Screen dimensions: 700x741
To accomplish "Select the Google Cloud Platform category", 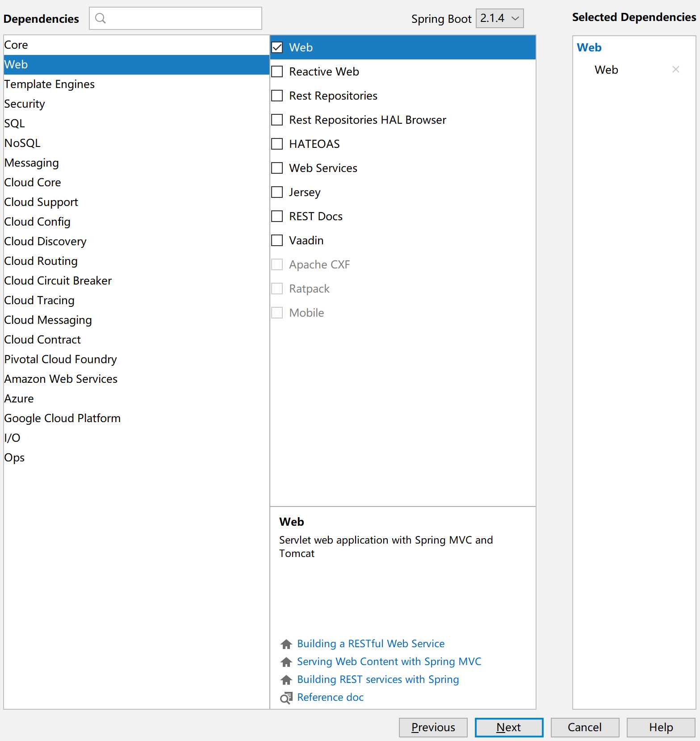I will [x=136, y=418].
